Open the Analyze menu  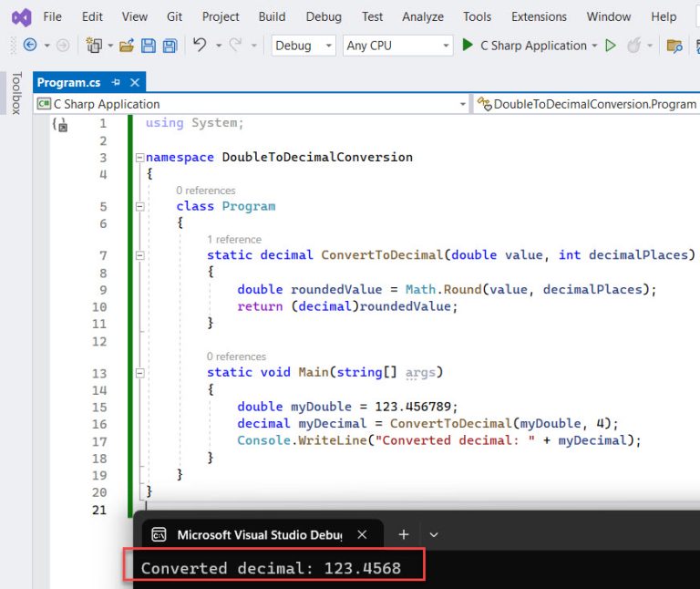coord(423,17)
